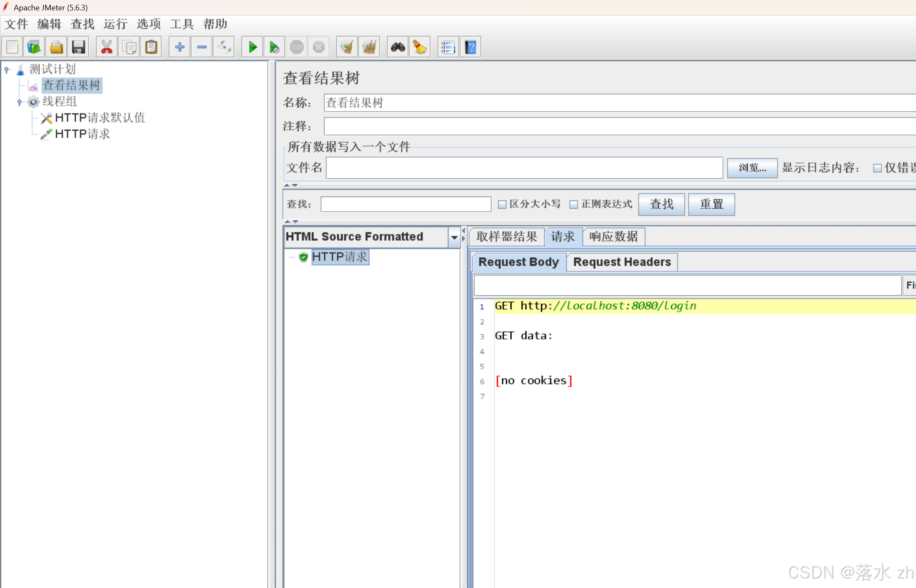The width and height of the screenshot is (916, 588).
Task: Start test without pauses icon
Action: click(274, 47)
